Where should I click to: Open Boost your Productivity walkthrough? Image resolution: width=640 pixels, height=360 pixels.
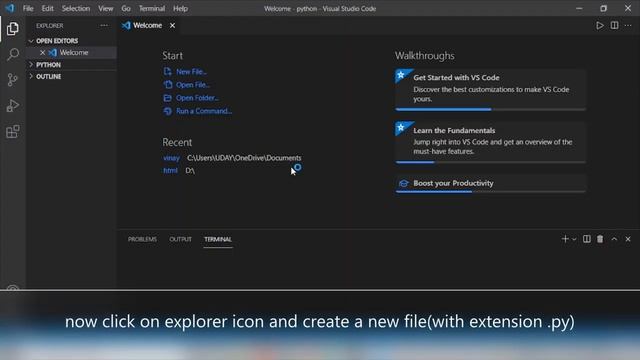pyautogui.click(x=490, y=183)
